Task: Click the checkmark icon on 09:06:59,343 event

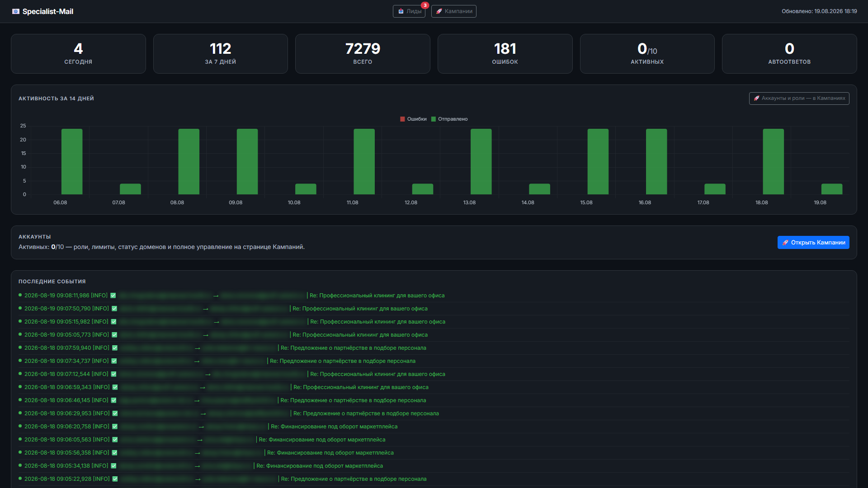Action: (x=115, y=387)
